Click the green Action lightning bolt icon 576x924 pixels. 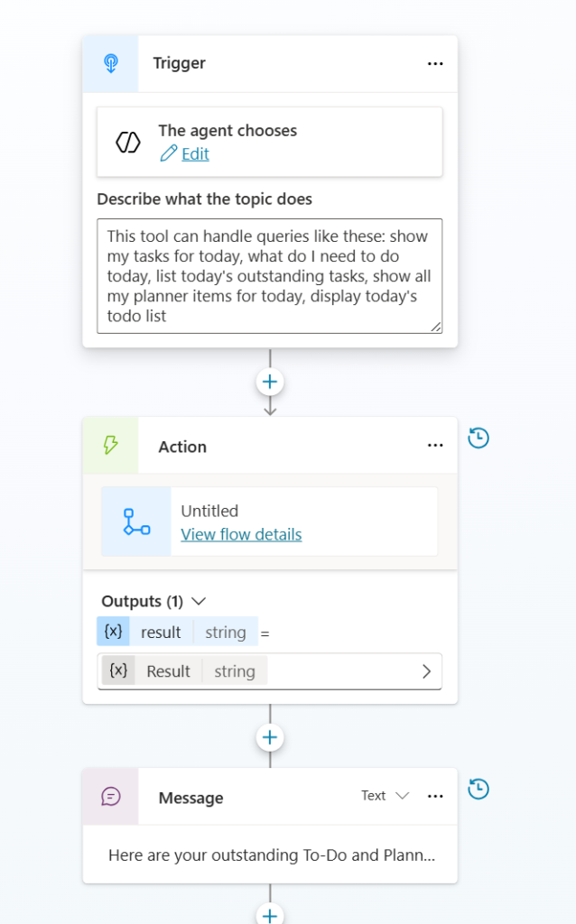pyautogui.click(x=111, y=445)
